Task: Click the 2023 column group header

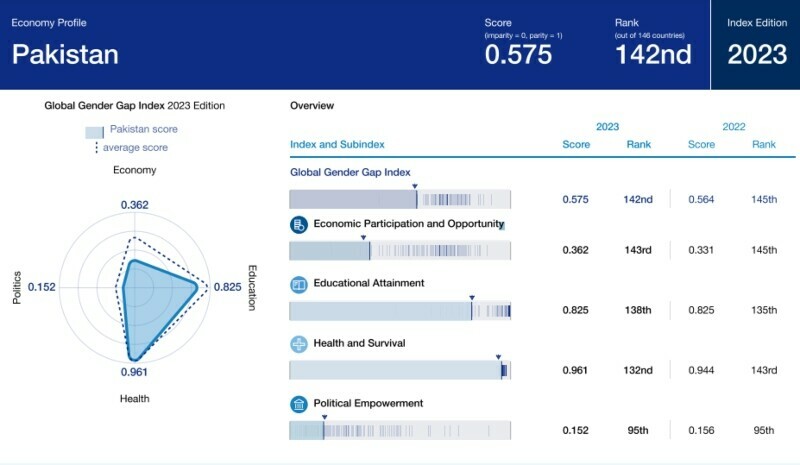Action: tap(607, 127)
